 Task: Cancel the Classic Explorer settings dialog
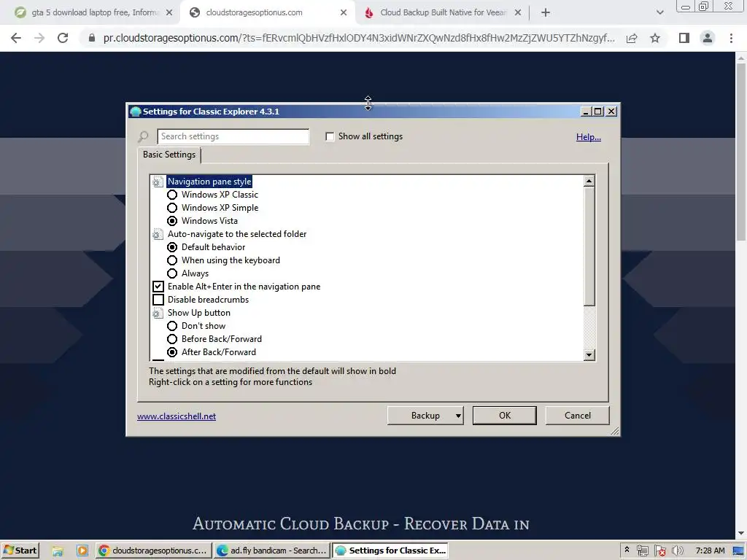[x=578, y=416]
